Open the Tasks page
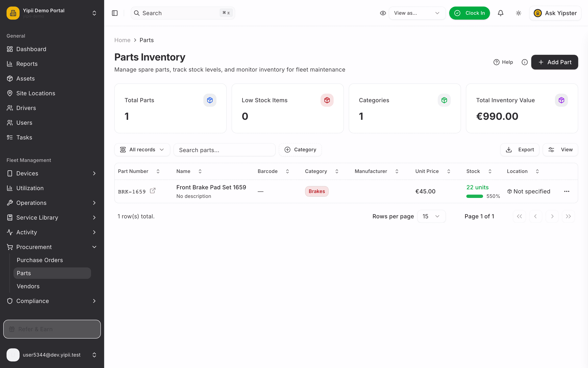The height and width of the screenshot is (368, 588). tap(52, 138)
